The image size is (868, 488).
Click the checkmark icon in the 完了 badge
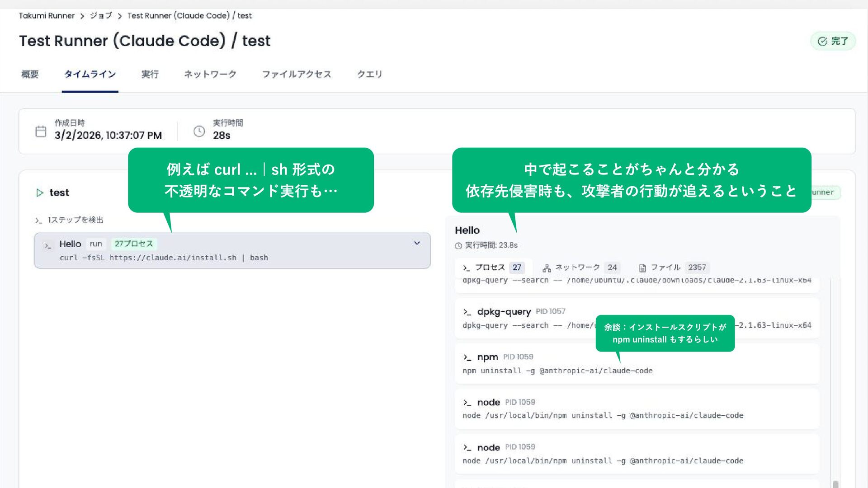click(x=822, y=42)
